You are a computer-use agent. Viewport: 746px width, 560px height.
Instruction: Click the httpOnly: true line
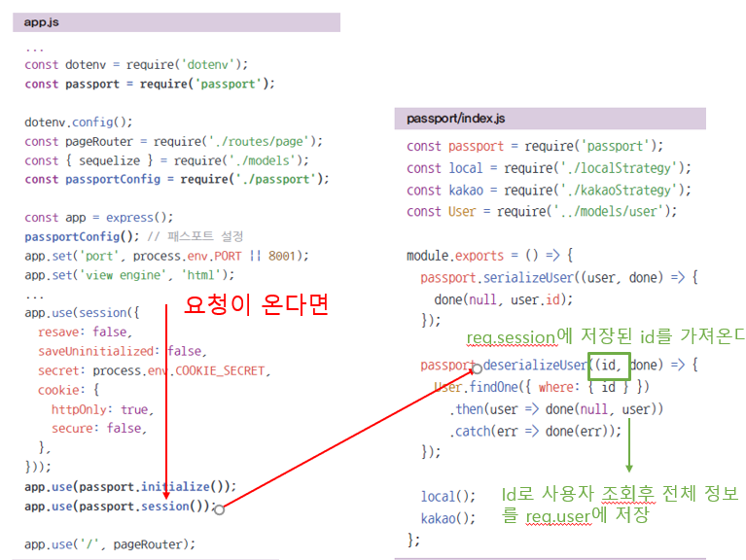(102, 409)
